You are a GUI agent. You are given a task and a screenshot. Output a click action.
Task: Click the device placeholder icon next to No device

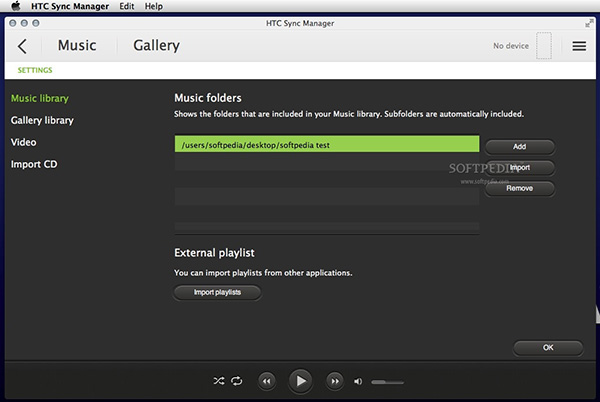point(543,46)
